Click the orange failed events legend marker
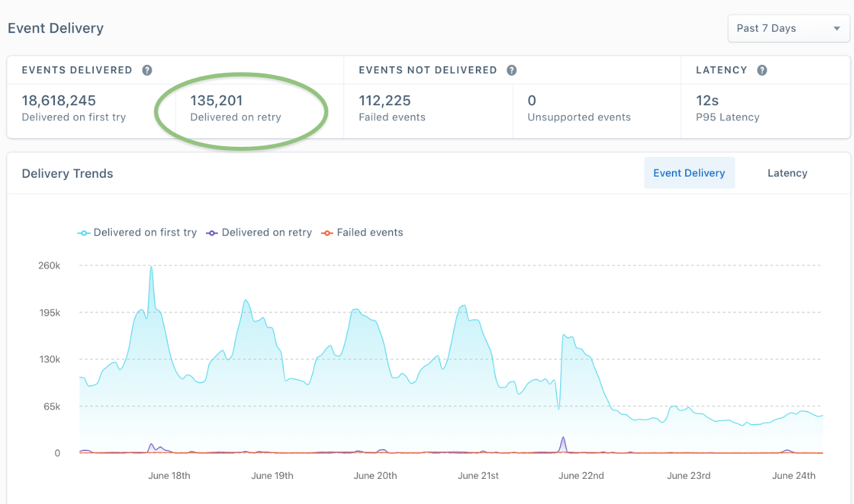 (x=327, y=233)
